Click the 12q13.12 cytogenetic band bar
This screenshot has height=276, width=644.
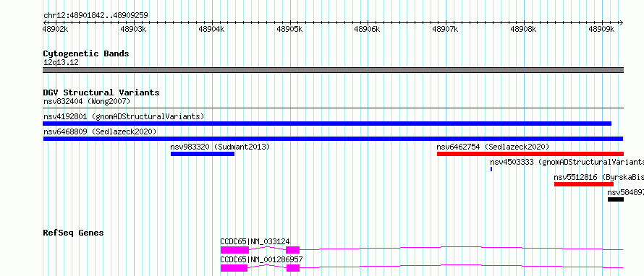pyautogui.click(x=333, y=70)
